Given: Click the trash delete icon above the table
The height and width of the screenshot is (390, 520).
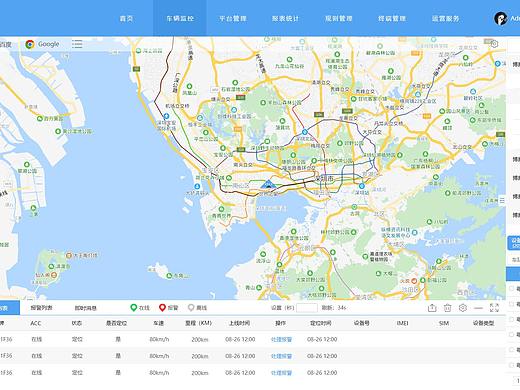Looking at the screenshot, I should point(447,308).
